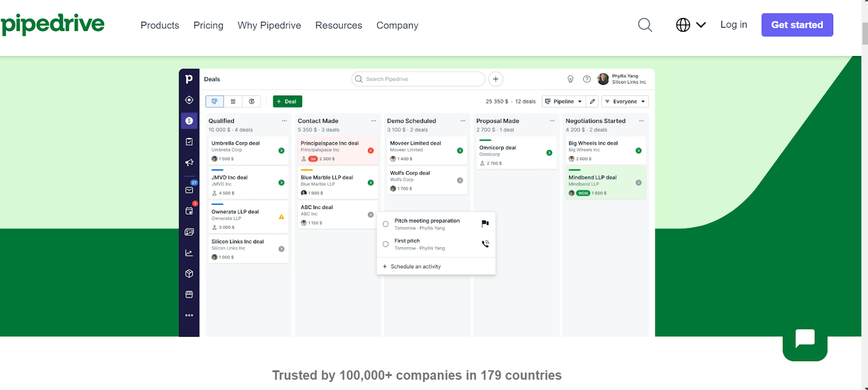The height and width of the screenshot is (390, 868).
Task: Open the Company menu
Action: point(397,26)
